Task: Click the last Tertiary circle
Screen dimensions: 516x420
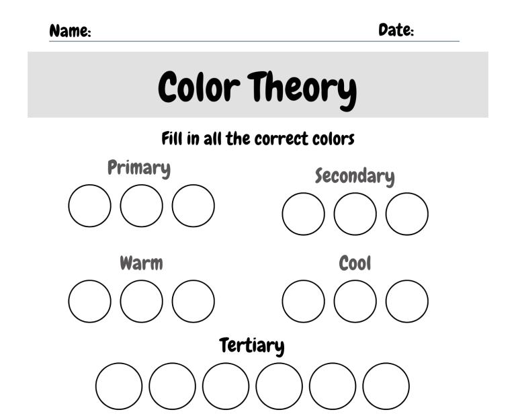Action: point(386,386)
